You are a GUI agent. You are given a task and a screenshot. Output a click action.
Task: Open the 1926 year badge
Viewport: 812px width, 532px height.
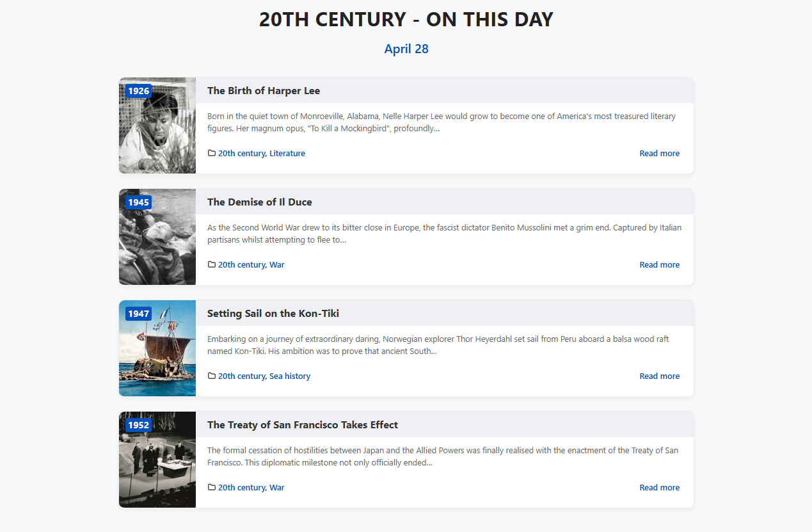pyautogui.click(x=138, y=91)
